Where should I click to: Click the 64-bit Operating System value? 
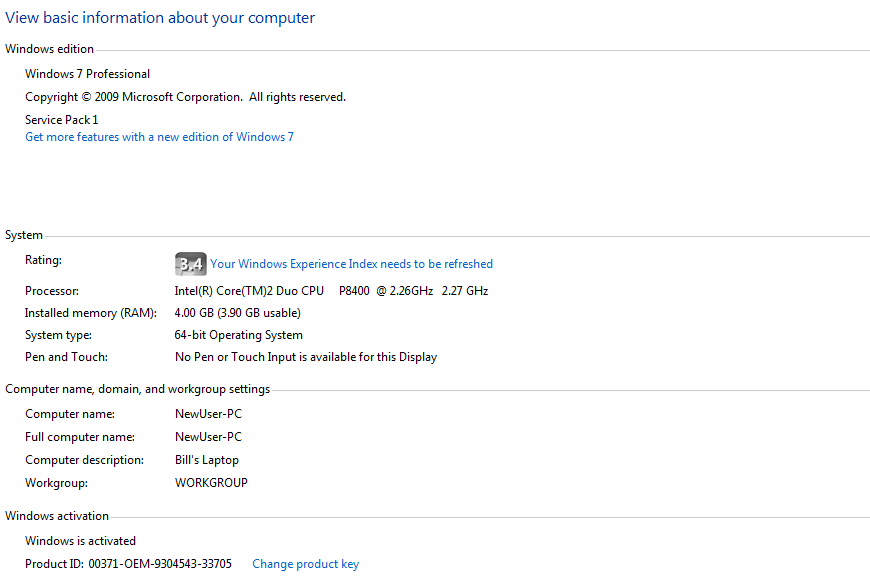[x=238, y=335]
